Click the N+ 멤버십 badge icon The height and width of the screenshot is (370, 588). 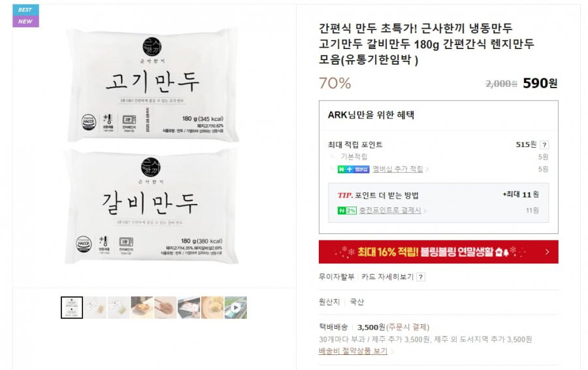pyautogui.click(x=353, y=169)
